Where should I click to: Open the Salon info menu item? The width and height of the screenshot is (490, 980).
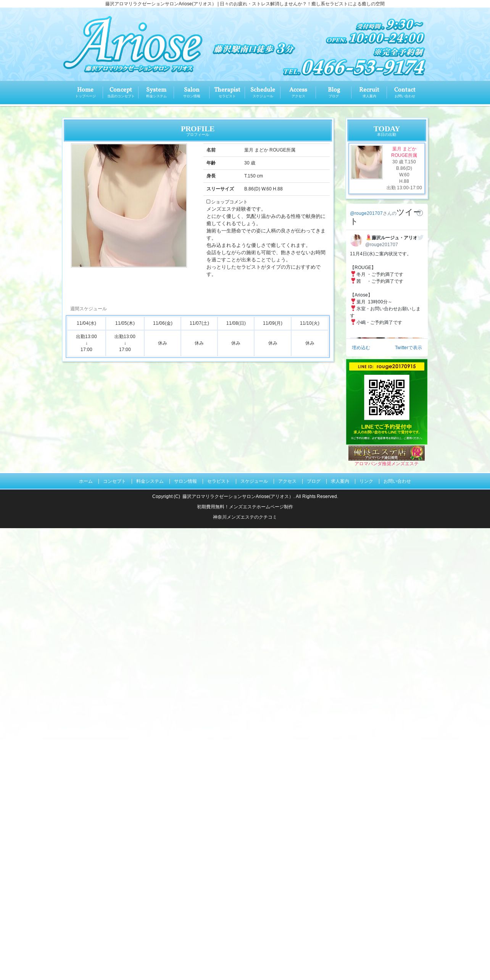point(192,92)
